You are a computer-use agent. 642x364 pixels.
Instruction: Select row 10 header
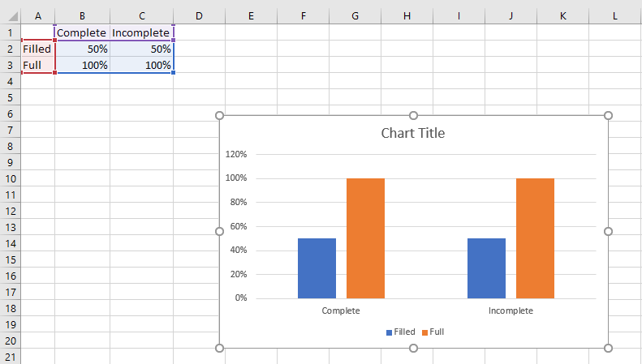[11, 178]
